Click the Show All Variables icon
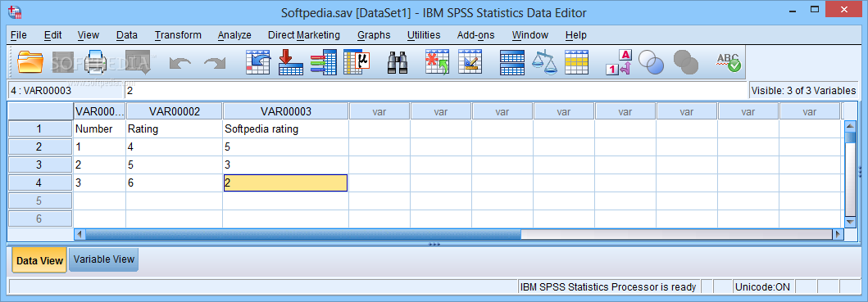The width and height of the screenshot is (868, 302). pyautogui.click(x=685, y=62)
